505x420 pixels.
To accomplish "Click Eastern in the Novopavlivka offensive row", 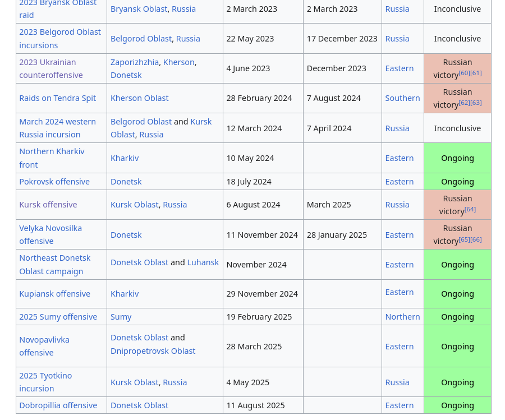I will [x=400, y=347].
